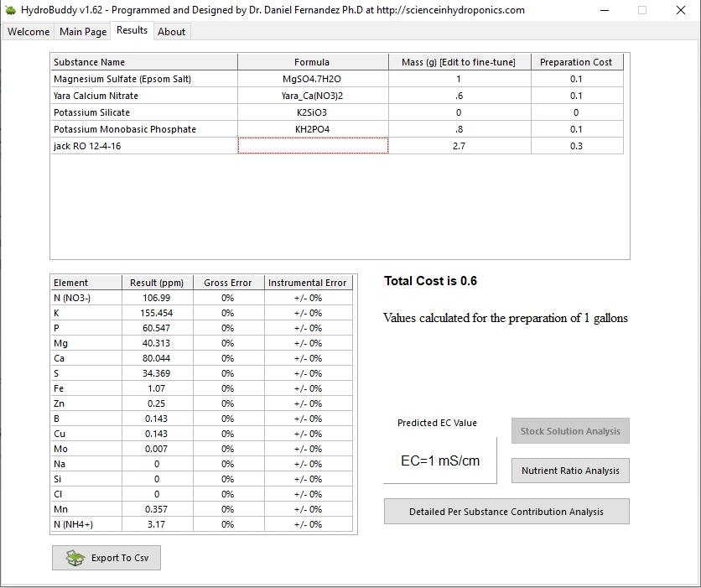Click the HydroBuddy app icon in title bar

[11, 10]
